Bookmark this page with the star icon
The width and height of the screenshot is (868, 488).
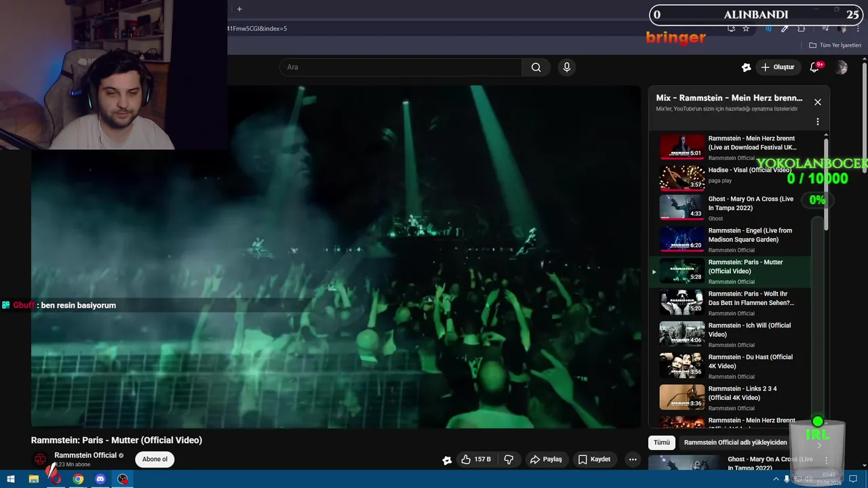[x=746, y=28]
